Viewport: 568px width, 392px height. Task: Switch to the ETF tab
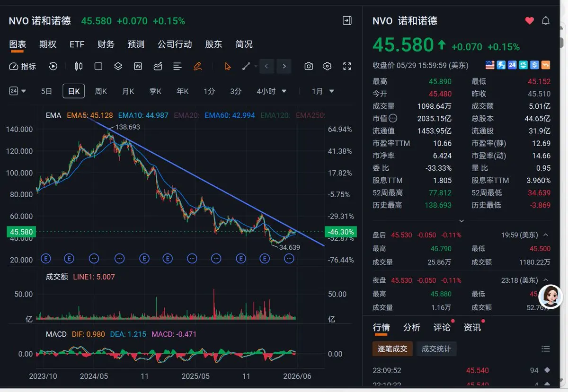[x=77, y=44]
